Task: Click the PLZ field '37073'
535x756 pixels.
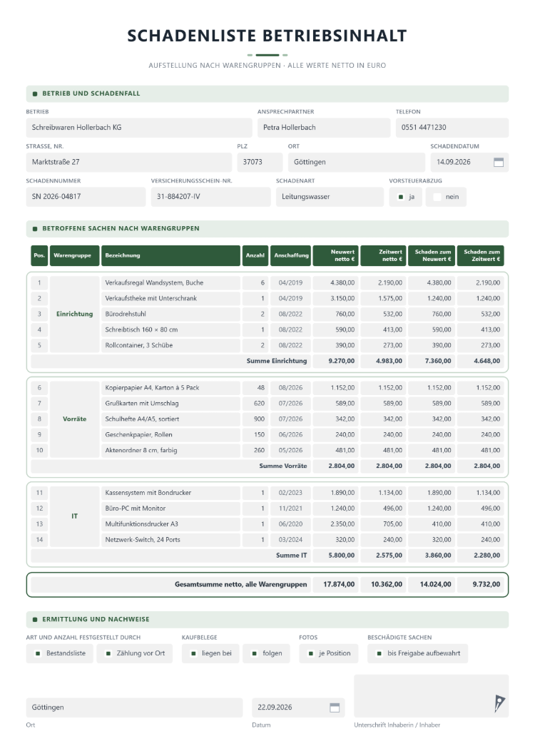Action: 260,163
